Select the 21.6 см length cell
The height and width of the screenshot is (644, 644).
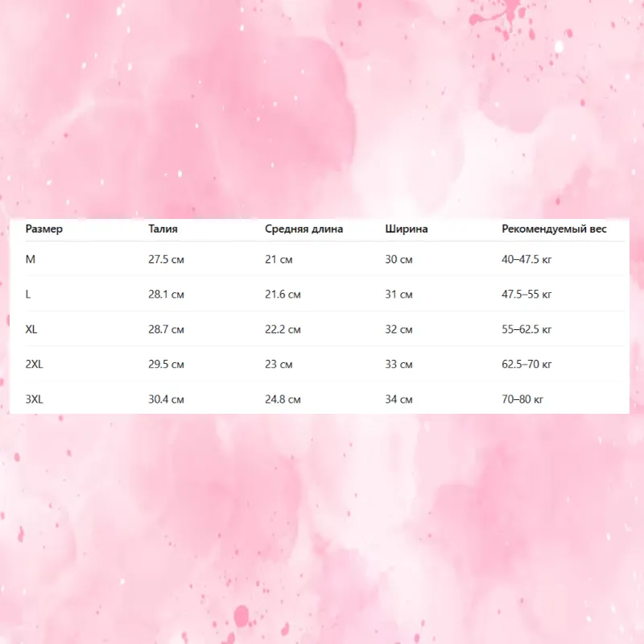tap(283, 295)
